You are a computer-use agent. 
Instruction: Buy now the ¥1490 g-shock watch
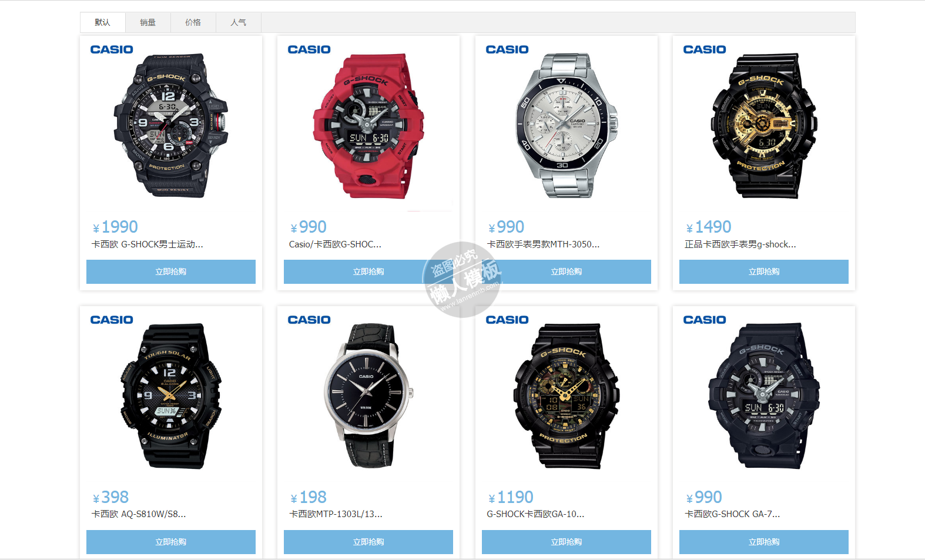tap(764, 271)
